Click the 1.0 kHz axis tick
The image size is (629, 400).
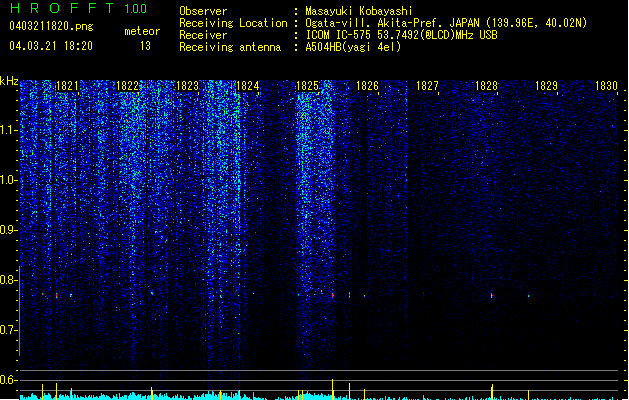pyautogui.click(x=8, y=180)
